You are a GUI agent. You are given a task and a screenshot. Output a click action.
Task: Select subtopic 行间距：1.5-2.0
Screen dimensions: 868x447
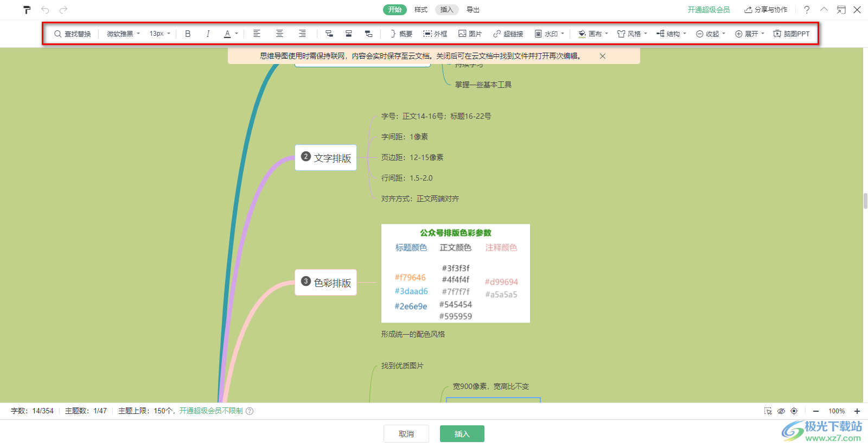(x=407, y=178)
